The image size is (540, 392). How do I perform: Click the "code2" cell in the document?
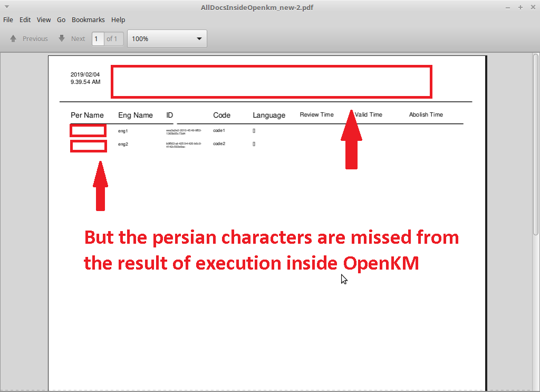click(x=219, y=144)
